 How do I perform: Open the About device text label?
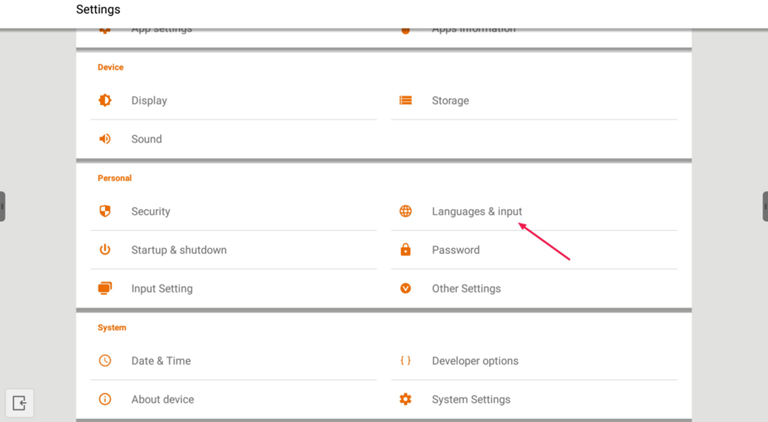162,399
